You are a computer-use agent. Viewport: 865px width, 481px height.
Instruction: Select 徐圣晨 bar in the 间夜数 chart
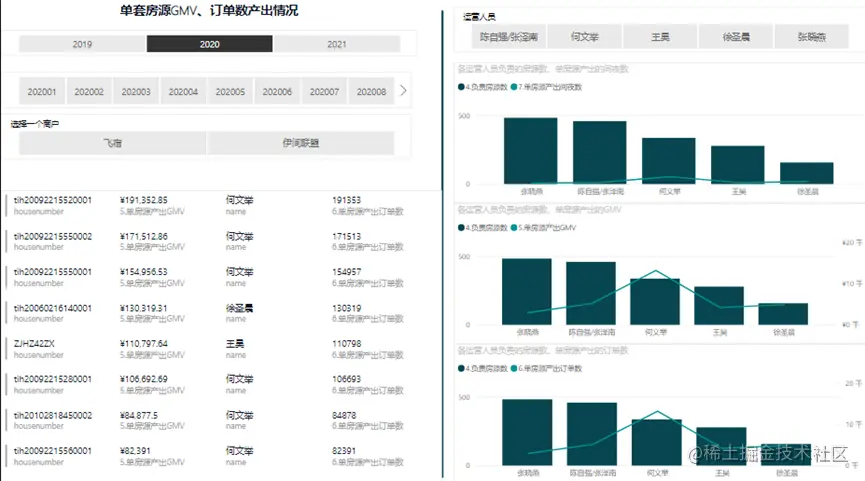pyautogui.click(x=807, y=173)
